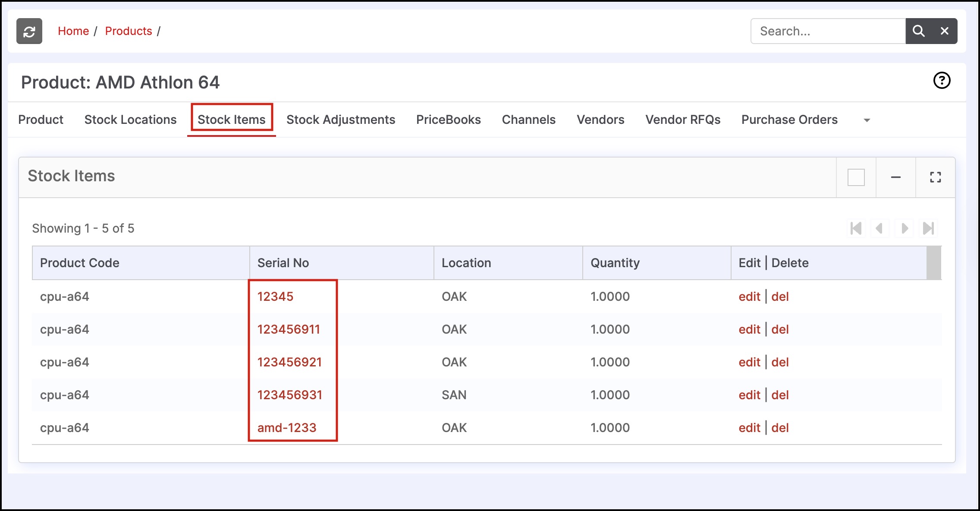Click into the Search input field

coord(828,31)
